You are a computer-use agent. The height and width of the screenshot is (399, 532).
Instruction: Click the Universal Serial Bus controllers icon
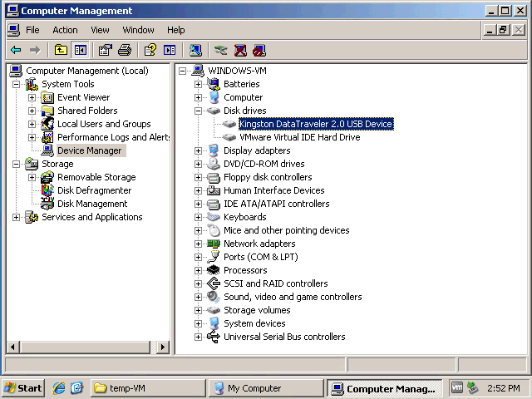[x=214, y=337]
